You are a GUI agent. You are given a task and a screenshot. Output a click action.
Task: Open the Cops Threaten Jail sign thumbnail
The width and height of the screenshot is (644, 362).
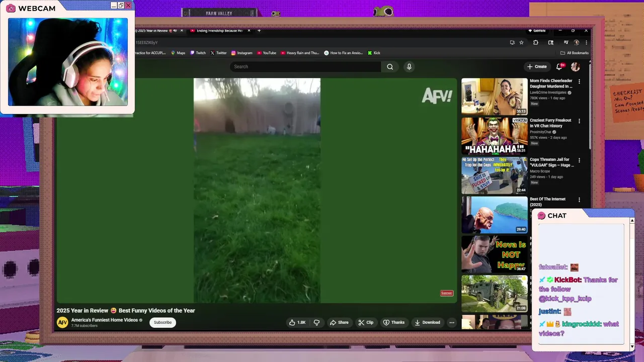point(495,175)
